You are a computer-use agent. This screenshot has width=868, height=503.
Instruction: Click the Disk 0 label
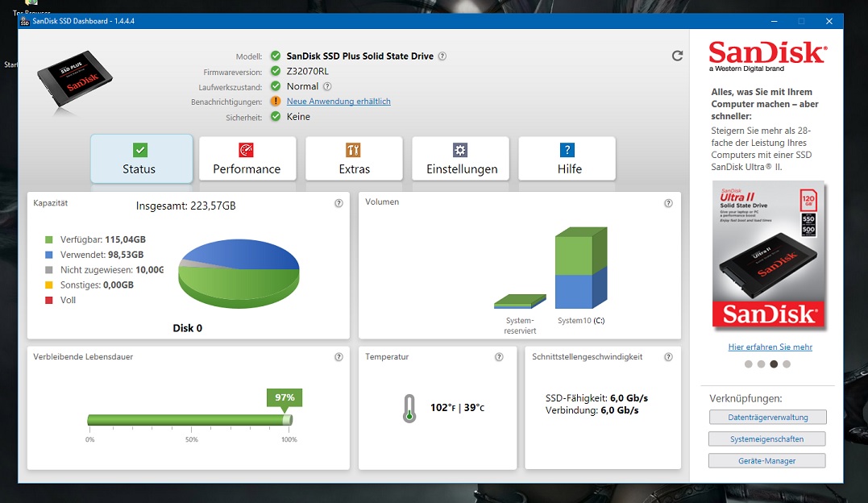(x=188, y=328)
